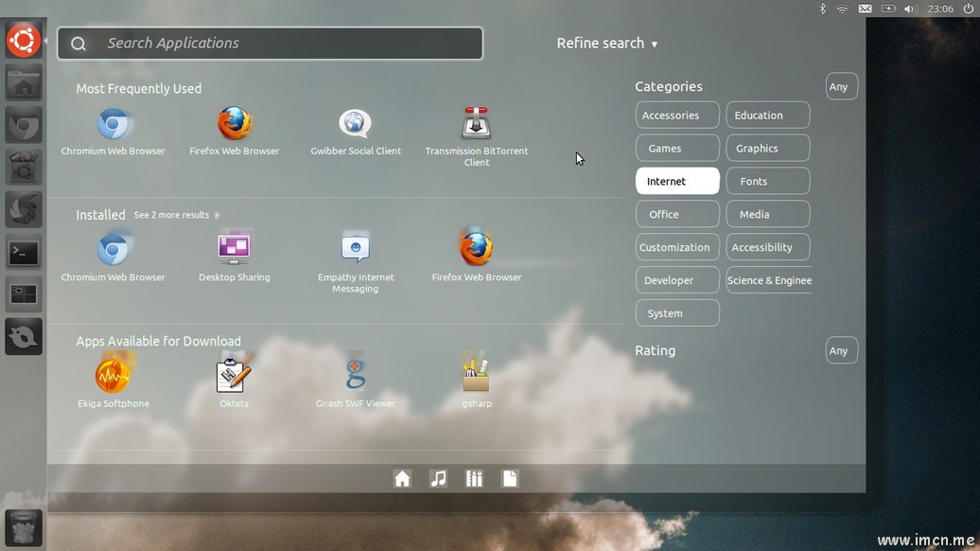Screen dimensions: 980x551
Task: Open Home Folder from launcher
Action: tap(24, 83)
